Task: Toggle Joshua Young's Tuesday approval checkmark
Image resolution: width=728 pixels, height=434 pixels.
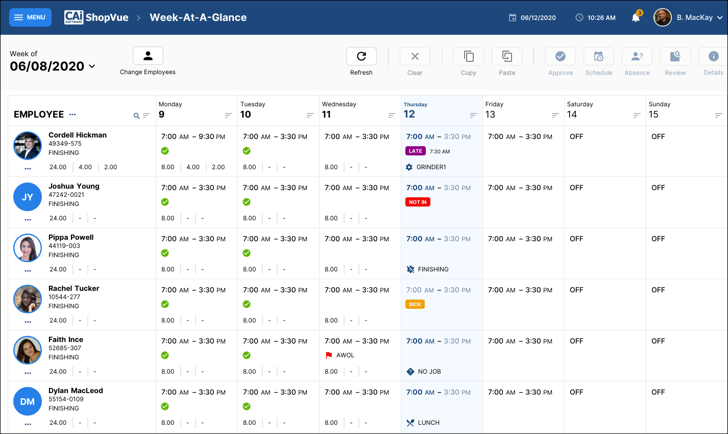Action: tap(247, 202)
